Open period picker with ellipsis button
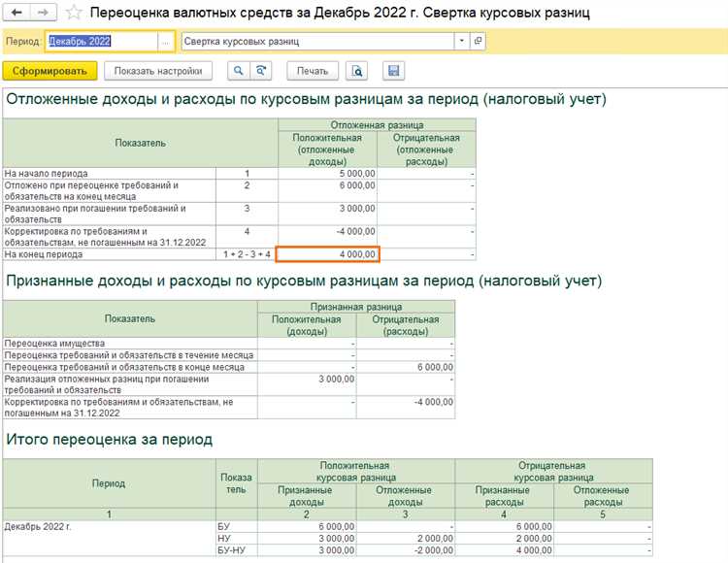This screenshot has height=563, width=728. 166,42
